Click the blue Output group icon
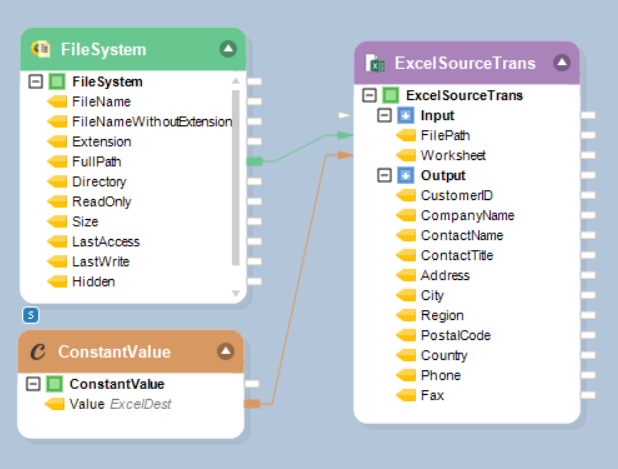618x469 pixels. tap(406, 176)
